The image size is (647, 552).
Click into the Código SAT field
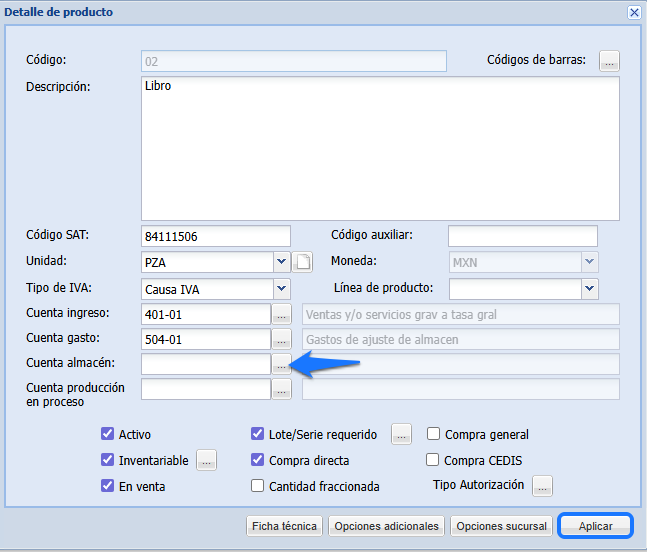tap(216, 236)
